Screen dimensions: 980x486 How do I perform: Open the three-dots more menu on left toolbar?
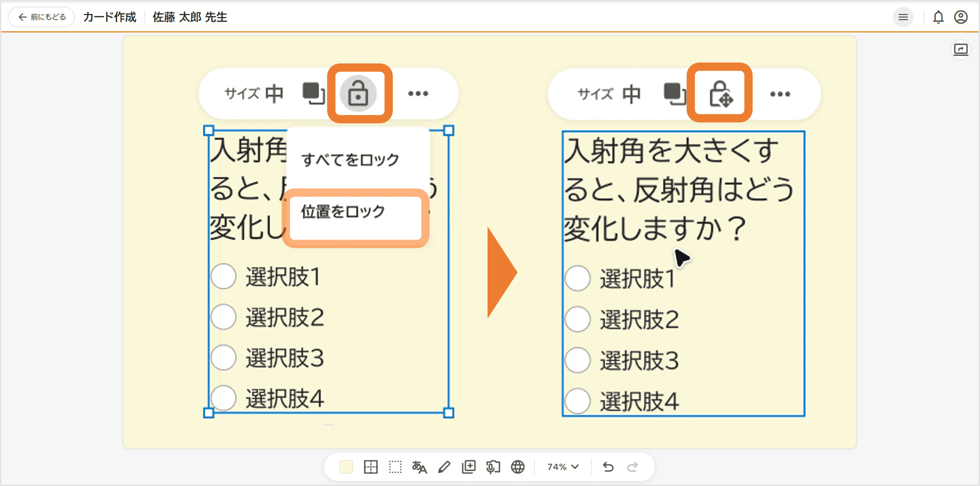click(x=418, y=94)
